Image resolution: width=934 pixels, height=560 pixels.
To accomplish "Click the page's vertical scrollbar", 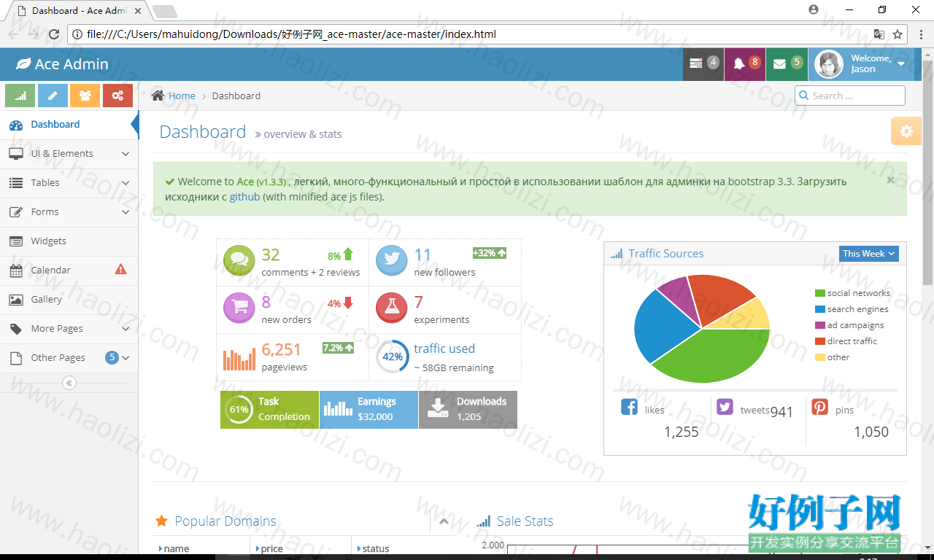I will (x=927, y=173).
